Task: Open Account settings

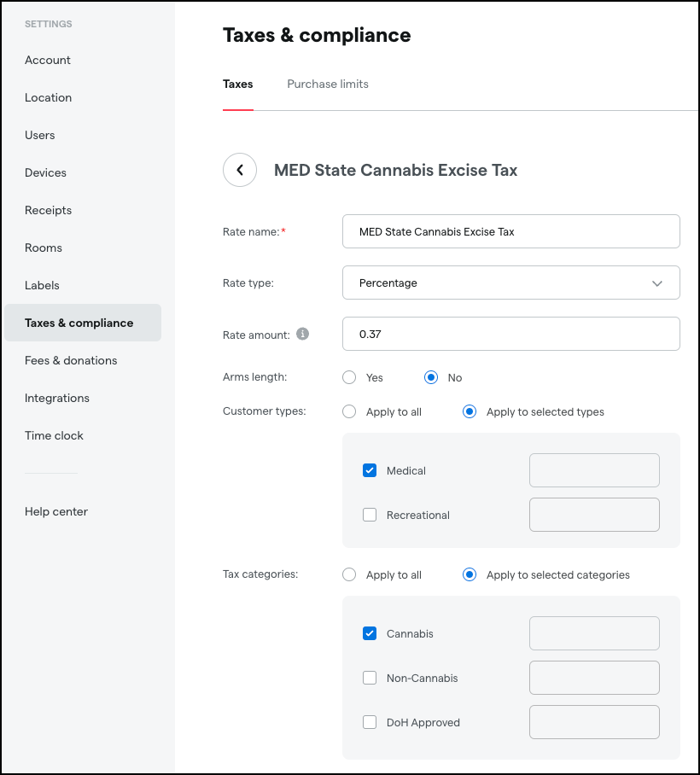Action: point(48,61)
